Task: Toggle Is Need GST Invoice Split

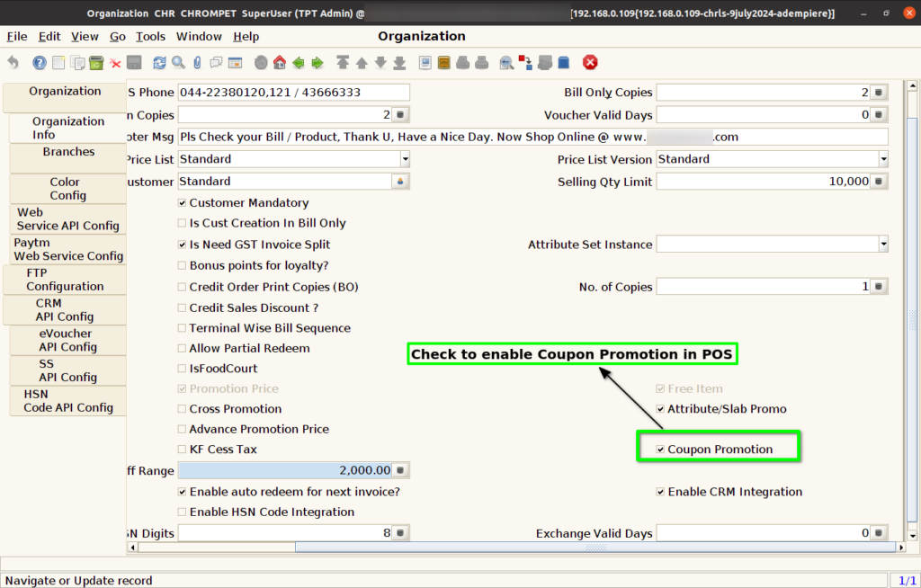Action: [x=182, y=245]
